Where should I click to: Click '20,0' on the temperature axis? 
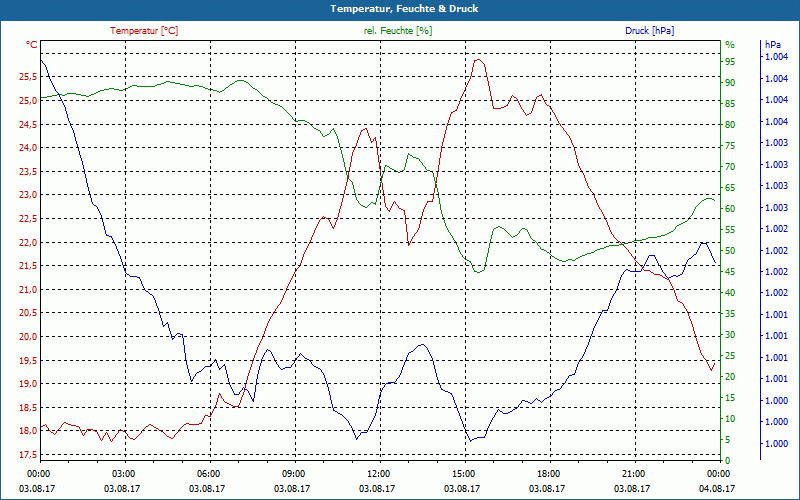28,337
